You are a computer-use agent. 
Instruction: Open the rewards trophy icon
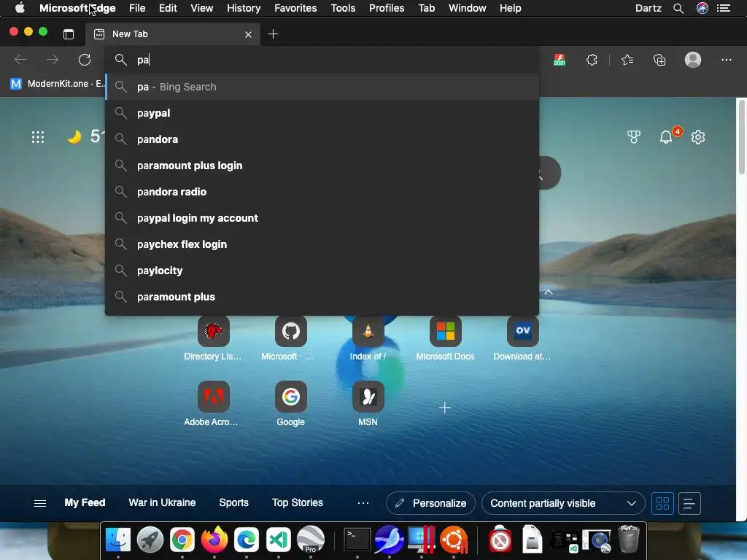[x=634, y=137]
